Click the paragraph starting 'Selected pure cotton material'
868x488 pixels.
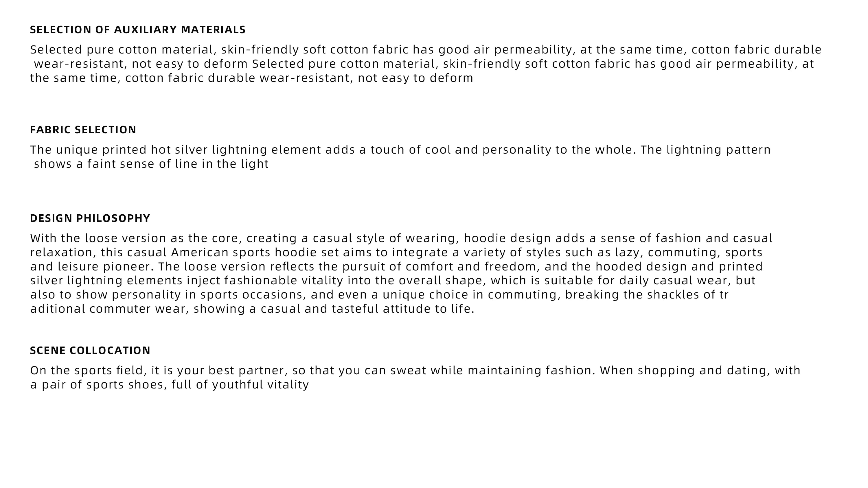point(426,64)
